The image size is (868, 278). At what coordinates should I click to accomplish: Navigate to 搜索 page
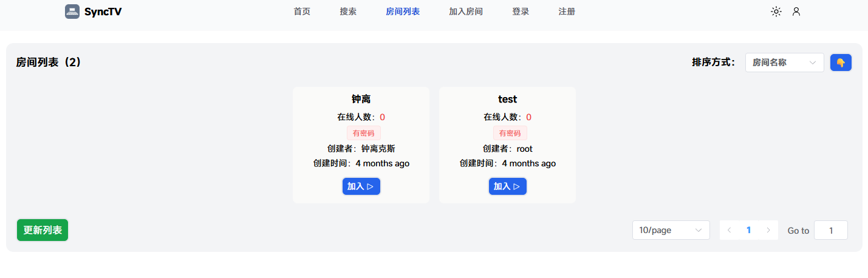tap(348, 12)
